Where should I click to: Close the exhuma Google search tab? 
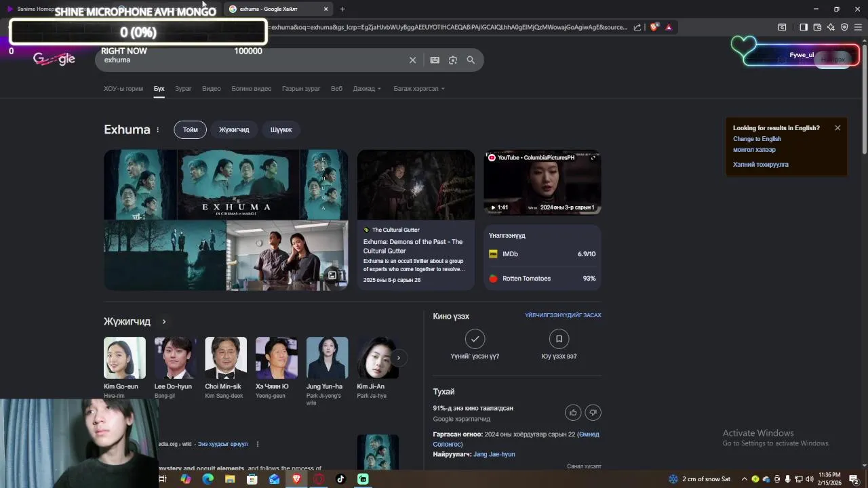click(x=325, y=9)
